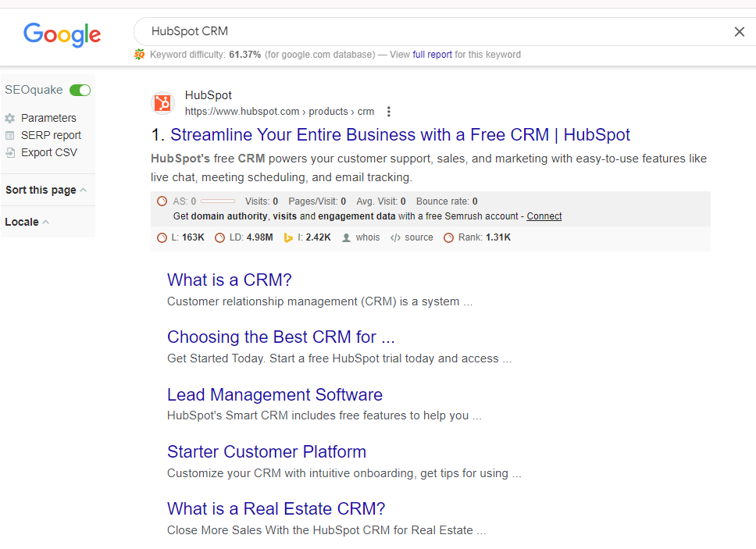The height and width of the screenshot is (549, 756).
Task: Open the page source link
Action: click(x=419, y=237)
